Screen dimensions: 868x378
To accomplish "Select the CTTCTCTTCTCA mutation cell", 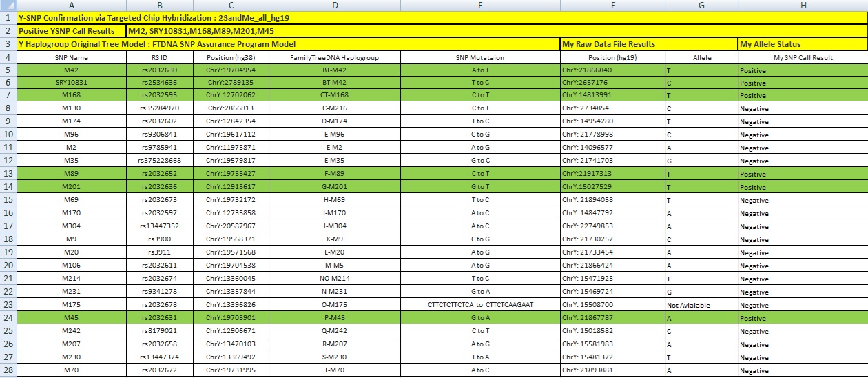I will (x=480, y=304).
